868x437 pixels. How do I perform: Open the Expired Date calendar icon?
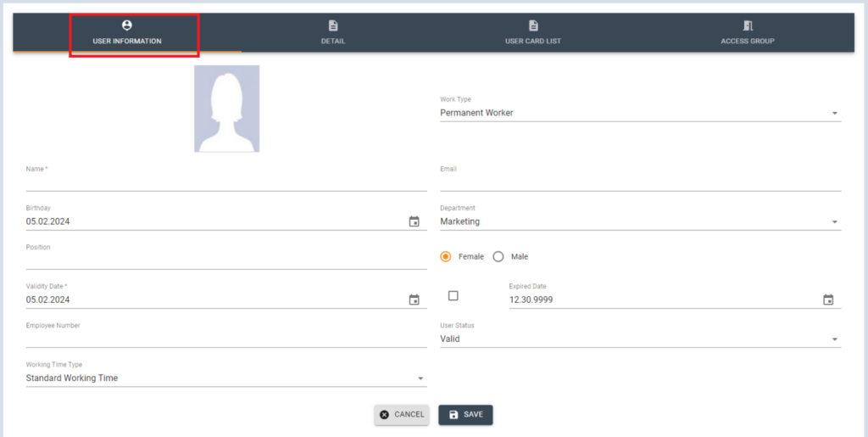pos(828,300)
